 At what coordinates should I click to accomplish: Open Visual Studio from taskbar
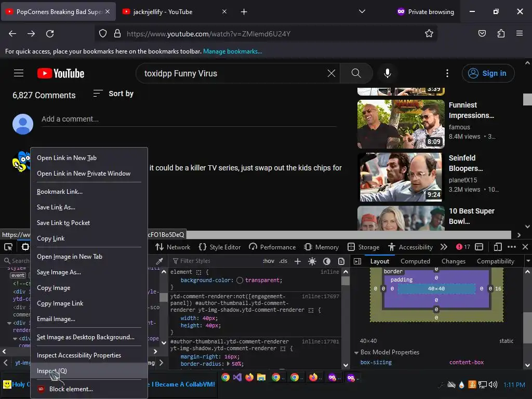(237, 377)
